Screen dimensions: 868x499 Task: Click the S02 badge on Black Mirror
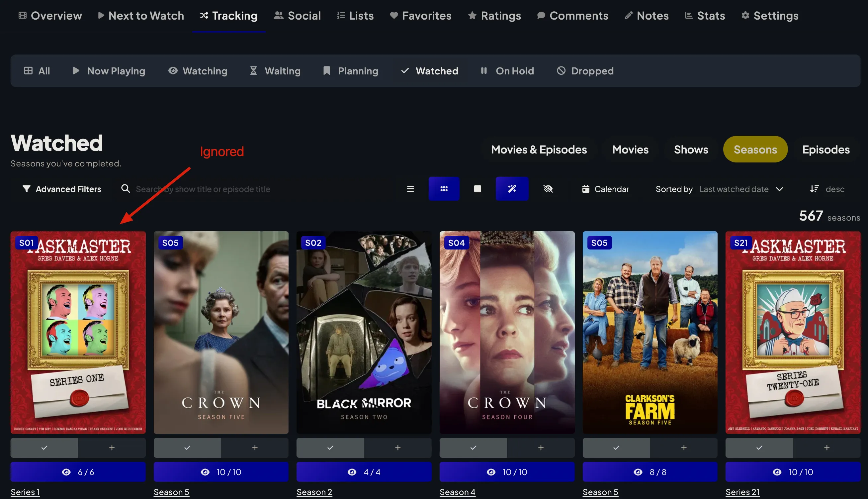click(313, 243)
